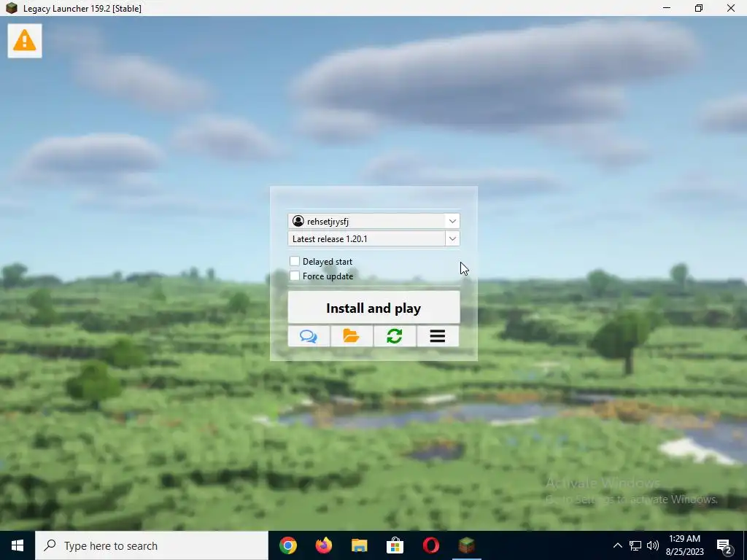
Task: Click the Type here to search box
Action: coord(152,545)
